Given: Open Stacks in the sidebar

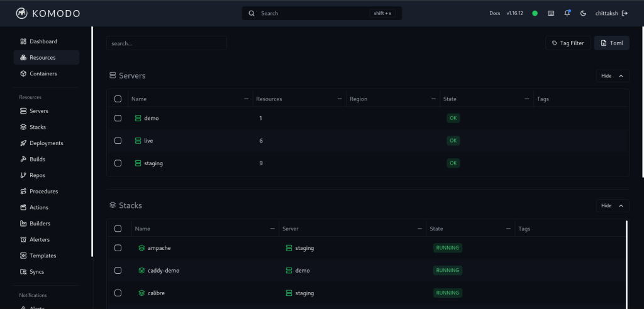Looking at the screenshot, I should pos(47,127).
